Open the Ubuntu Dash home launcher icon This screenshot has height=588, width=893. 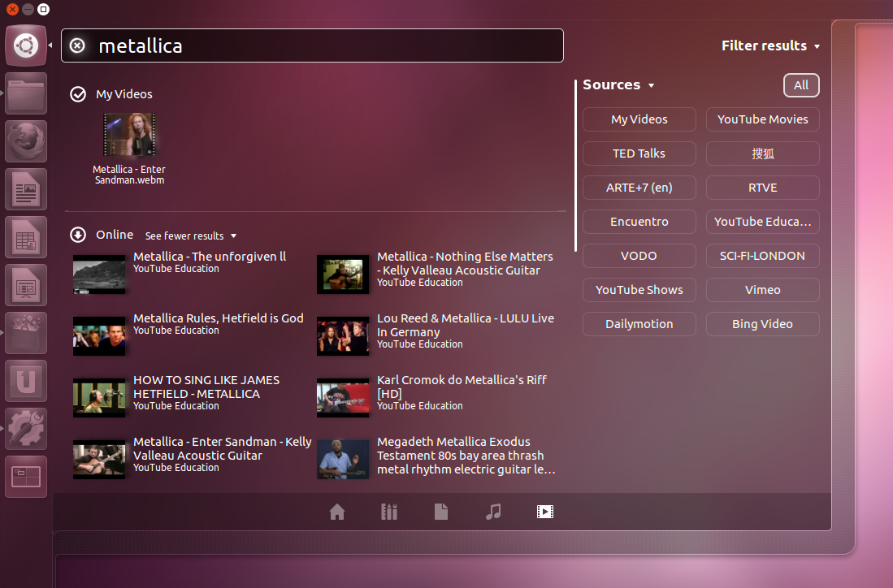tap(26, 45)
